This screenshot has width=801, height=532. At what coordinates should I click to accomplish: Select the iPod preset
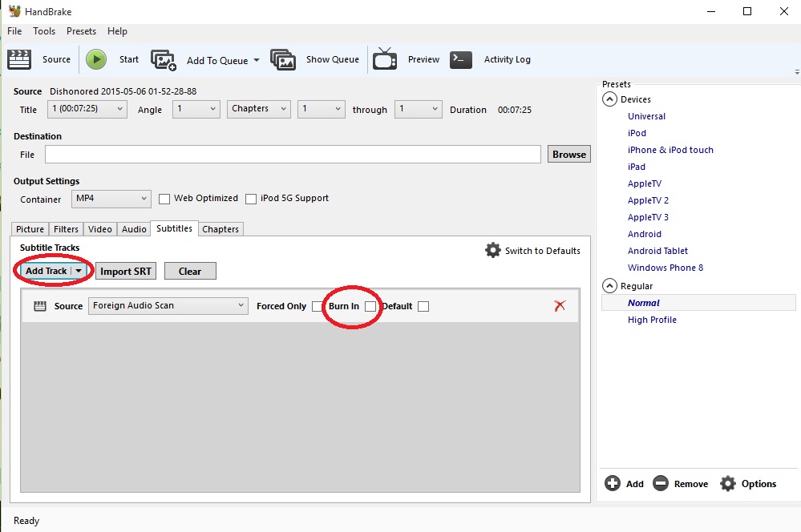coord(637,133)
